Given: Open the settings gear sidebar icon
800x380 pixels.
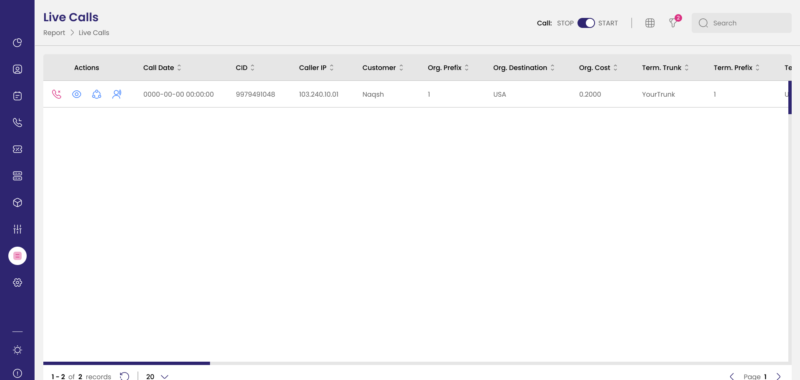Looking at the screenshot, I should (17, 283).
